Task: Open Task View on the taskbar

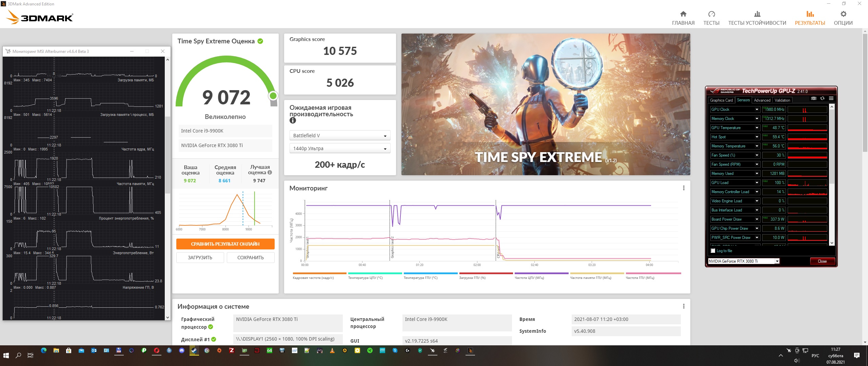Action: tap(31, 355)
